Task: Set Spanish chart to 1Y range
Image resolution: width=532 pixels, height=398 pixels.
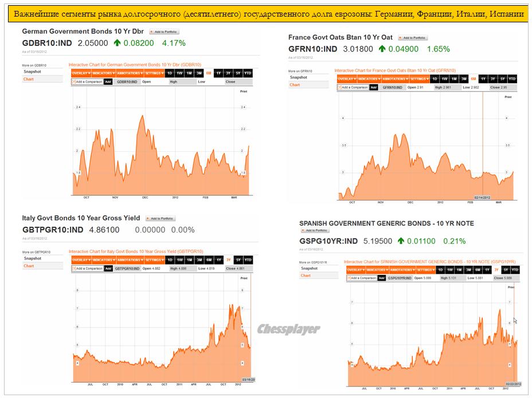Action: [x=487, y=270]
